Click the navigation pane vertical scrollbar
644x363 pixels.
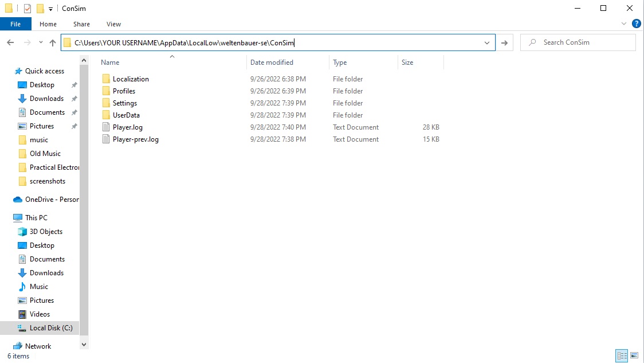[84, 201]
